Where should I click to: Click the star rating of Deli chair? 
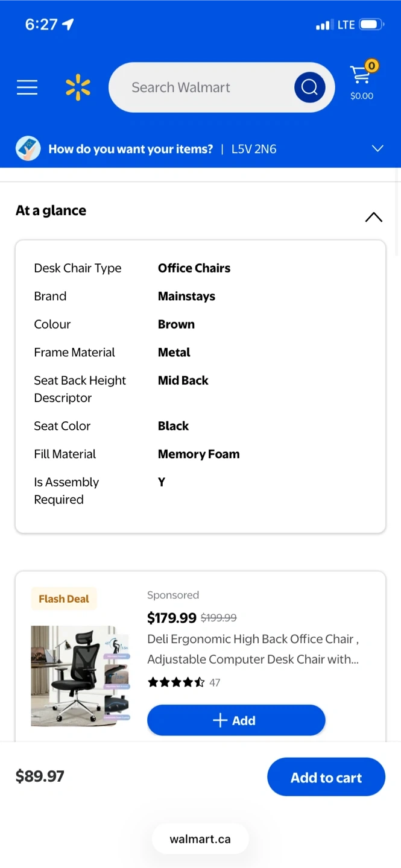pos(176,682)
